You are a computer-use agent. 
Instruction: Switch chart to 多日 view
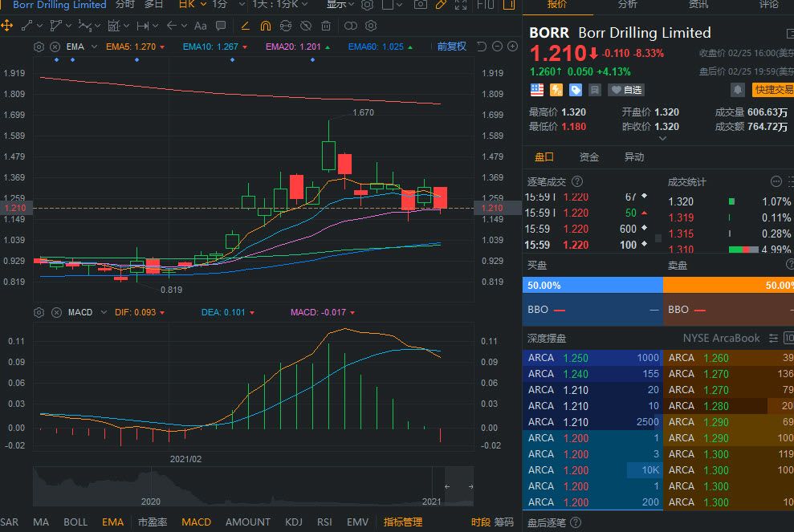(154, 5)
